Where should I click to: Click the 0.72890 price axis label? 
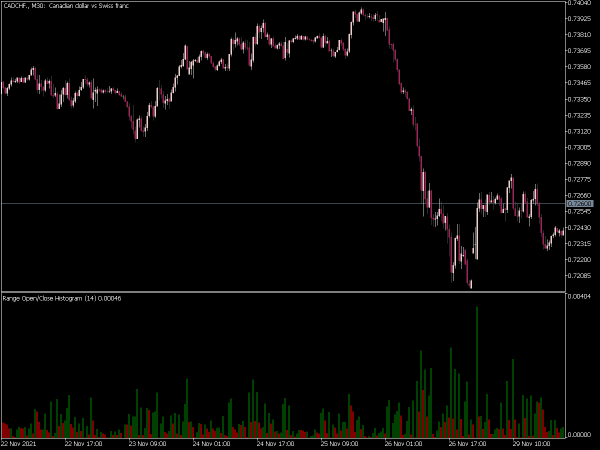(x=580, y=164)
